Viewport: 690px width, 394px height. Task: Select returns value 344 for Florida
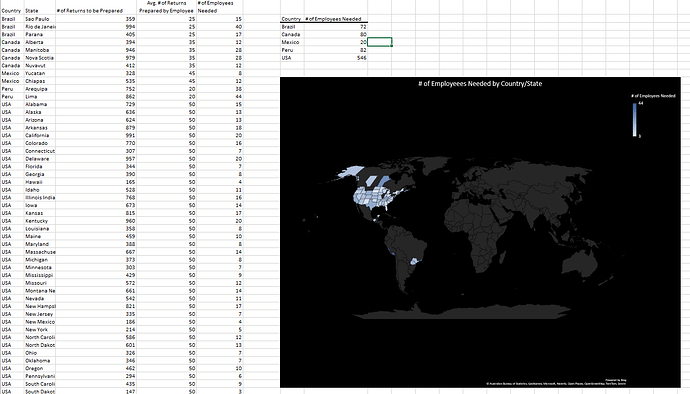130,166
